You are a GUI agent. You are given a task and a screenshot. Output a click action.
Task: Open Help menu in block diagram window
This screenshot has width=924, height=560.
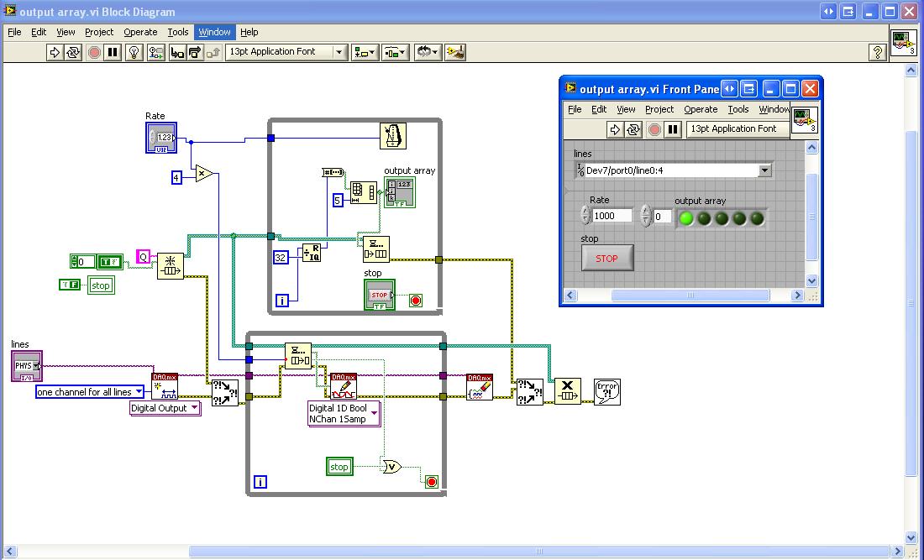[249, 32]
